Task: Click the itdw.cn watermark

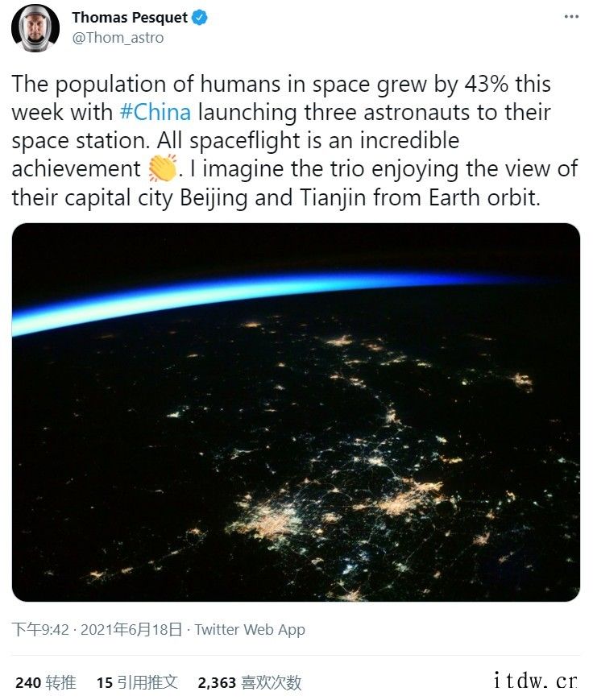Action: tap(536, 681)
